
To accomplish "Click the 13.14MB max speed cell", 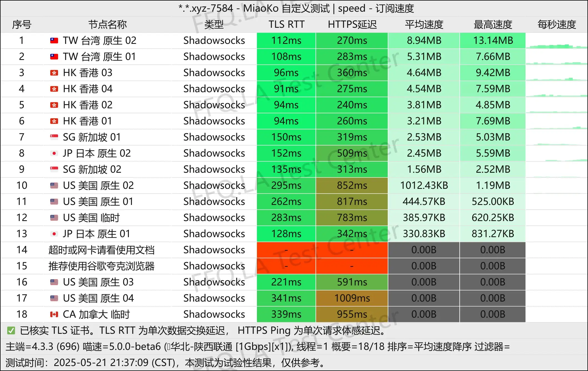I will 493,41.
